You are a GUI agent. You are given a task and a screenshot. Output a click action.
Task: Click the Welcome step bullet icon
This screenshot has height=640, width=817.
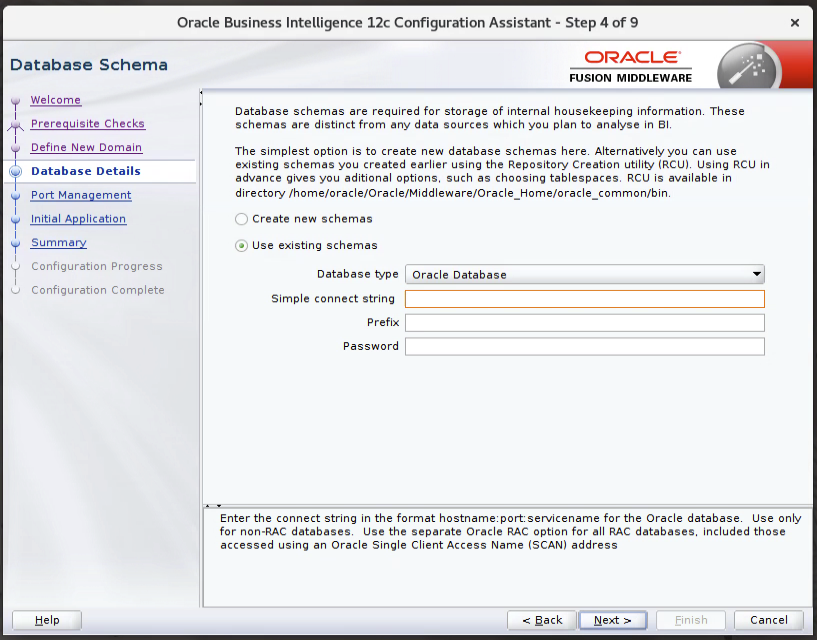16,100
